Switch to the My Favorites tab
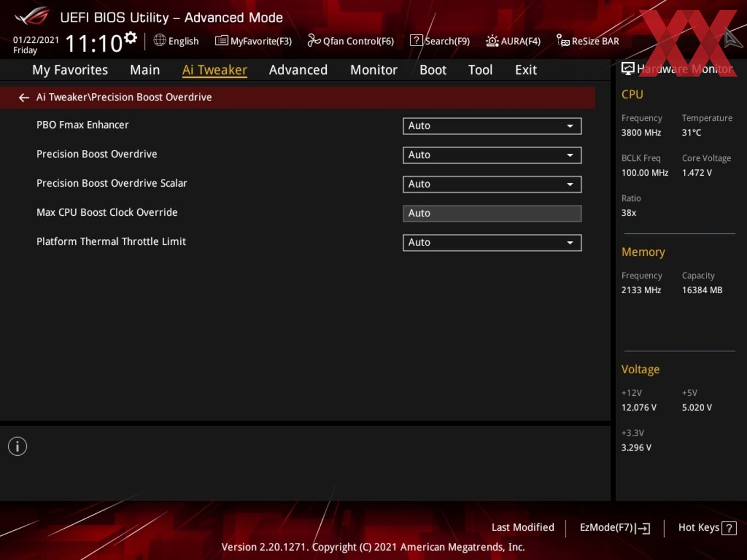747x560 pixels. click(x=70, y=70)
